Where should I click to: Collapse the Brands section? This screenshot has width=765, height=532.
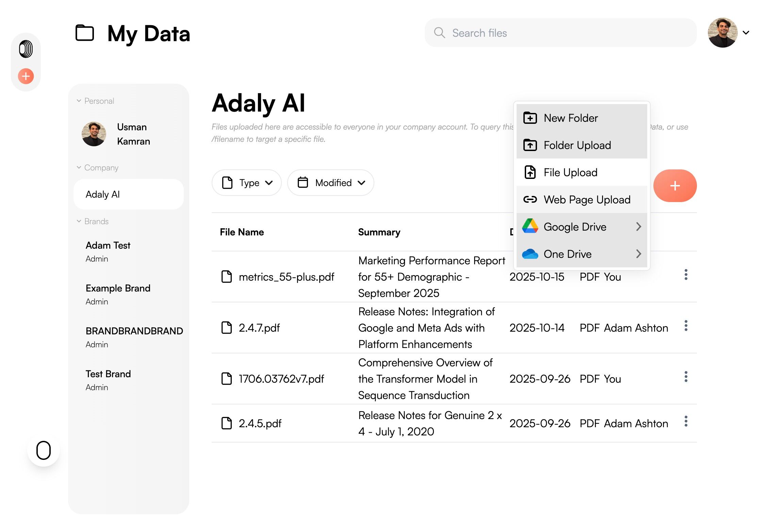coord(79,221)
